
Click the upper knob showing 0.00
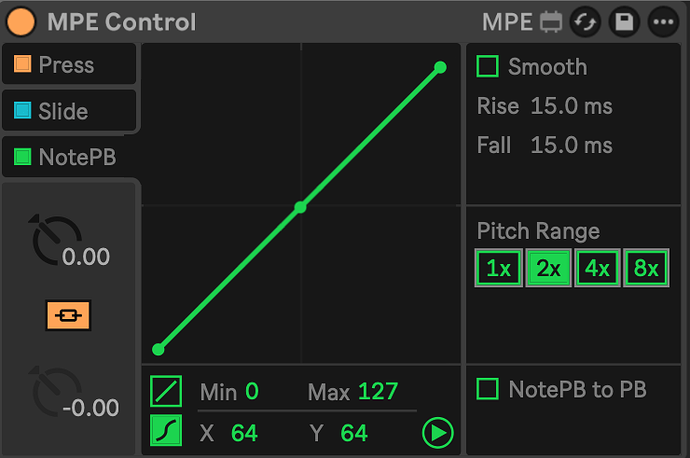point(56,240)
